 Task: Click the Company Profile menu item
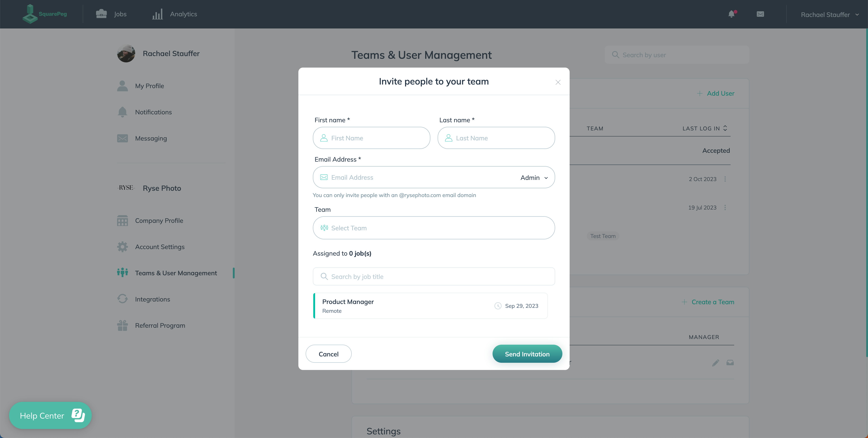coord(159,220)
